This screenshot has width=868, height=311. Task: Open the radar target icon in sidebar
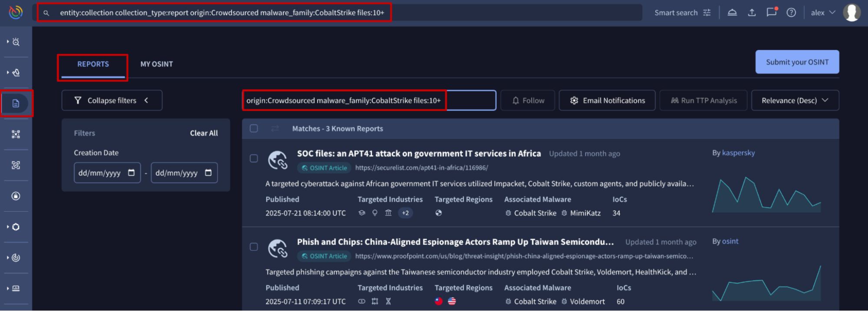point(16,258)
